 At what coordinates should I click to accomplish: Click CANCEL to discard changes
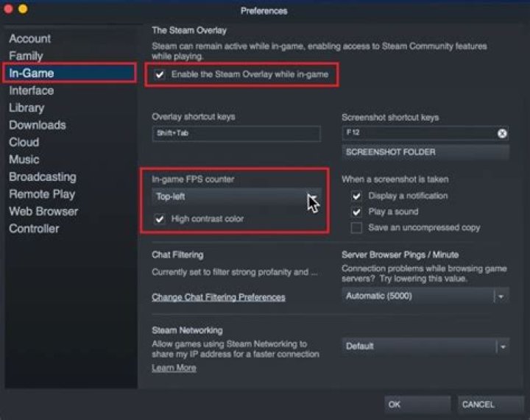point(491,405)
